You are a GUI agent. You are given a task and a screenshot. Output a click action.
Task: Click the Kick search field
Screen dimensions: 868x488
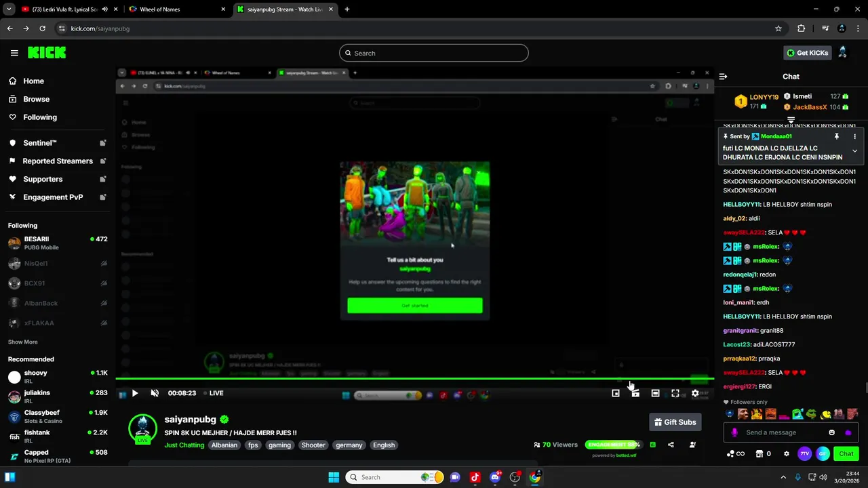tap(434, 53)
